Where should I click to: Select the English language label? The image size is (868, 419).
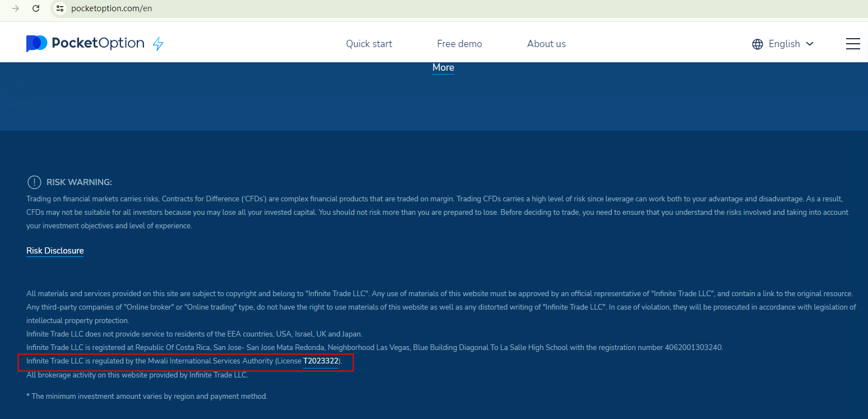pos(784,44)
